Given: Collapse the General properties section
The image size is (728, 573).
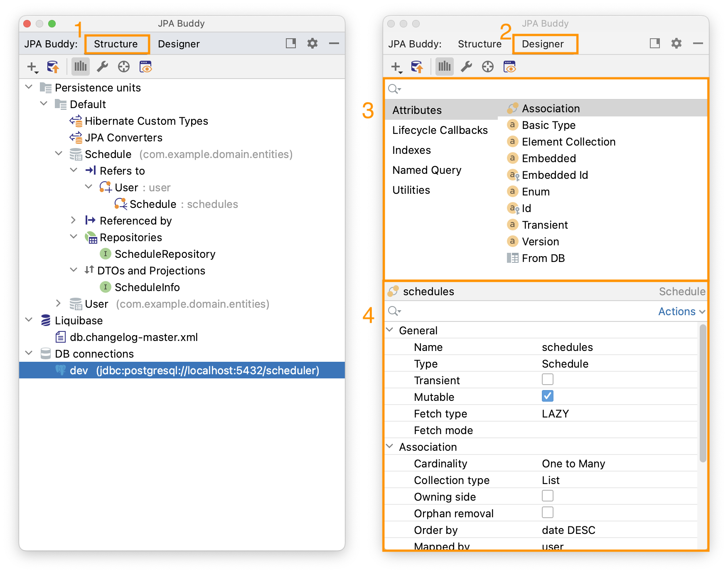Looking at the screenshot, I should pyautogui.click(x=390, y=330).
